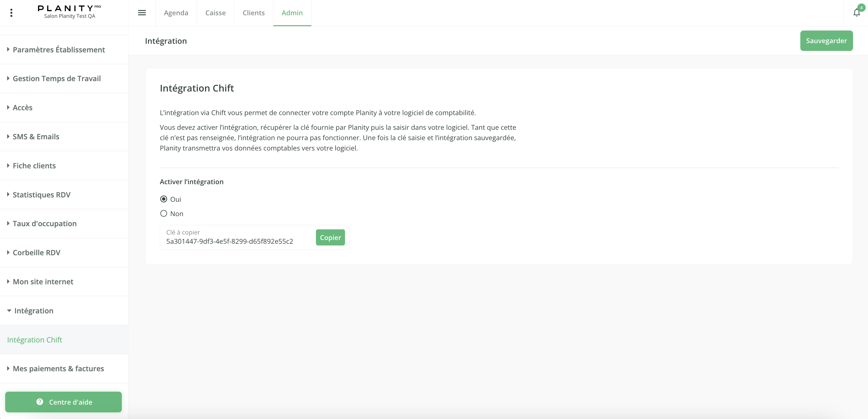Expand the Statistiques RDV section

coord(41,195)
